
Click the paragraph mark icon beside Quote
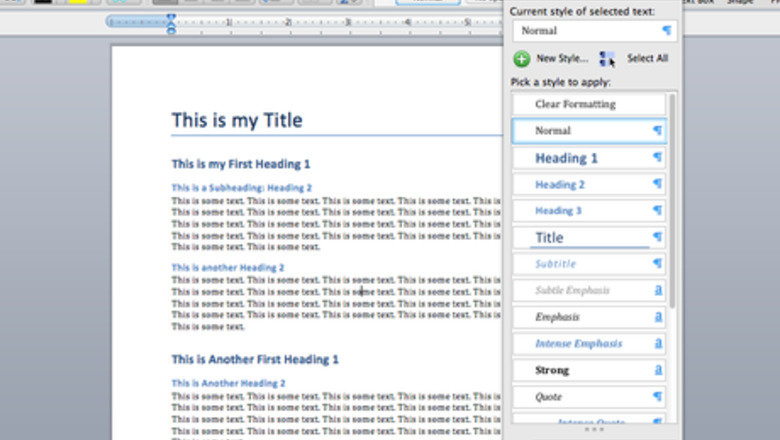coord(658,397)
